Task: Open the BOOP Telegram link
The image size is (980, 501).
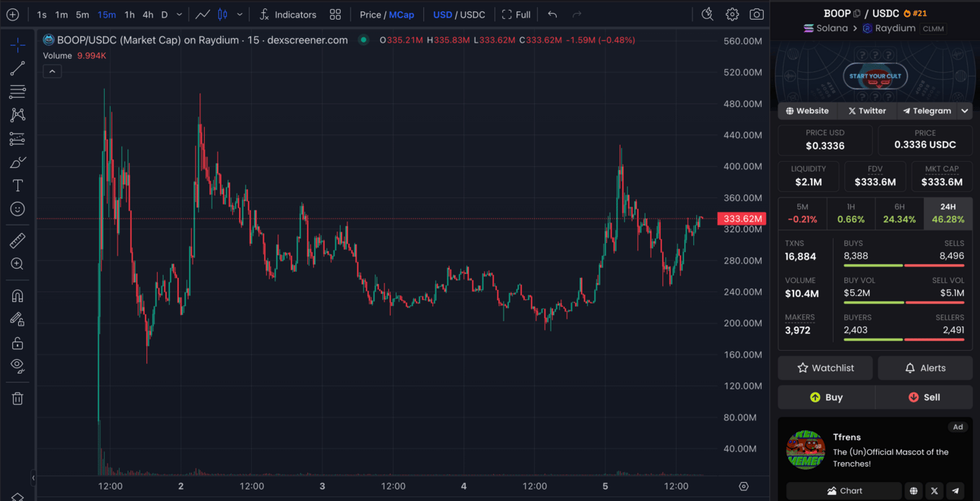Action: 926,111
